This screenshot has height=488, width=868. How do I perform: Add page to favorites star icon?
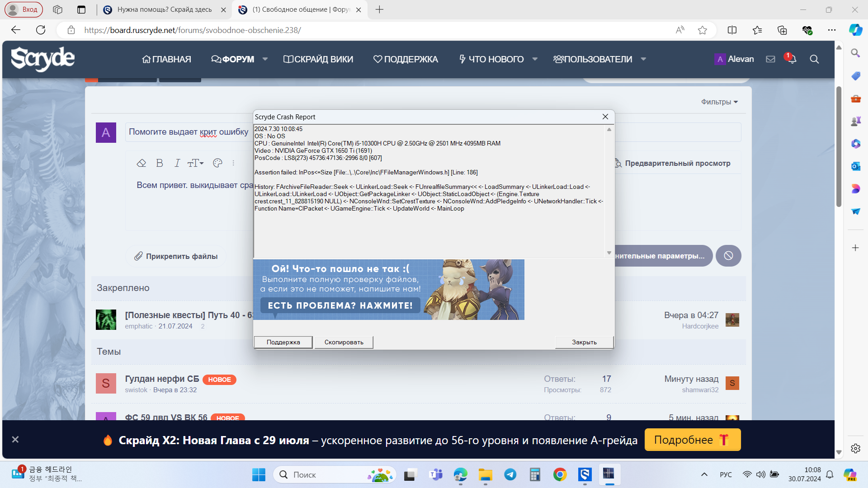(x=702, y=30)
